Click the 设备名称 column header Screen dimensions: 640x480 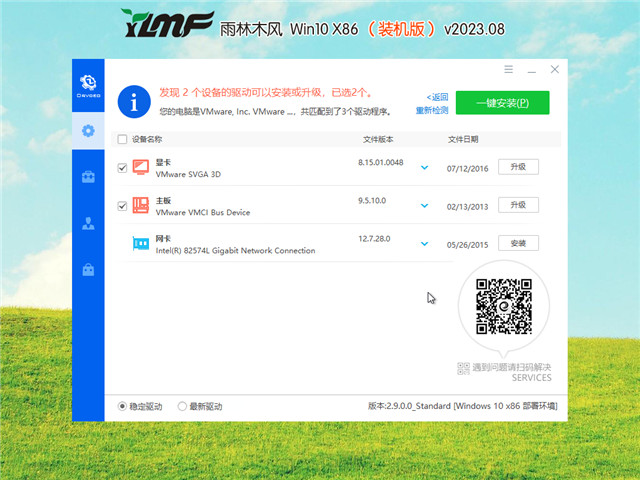point(147,139)
